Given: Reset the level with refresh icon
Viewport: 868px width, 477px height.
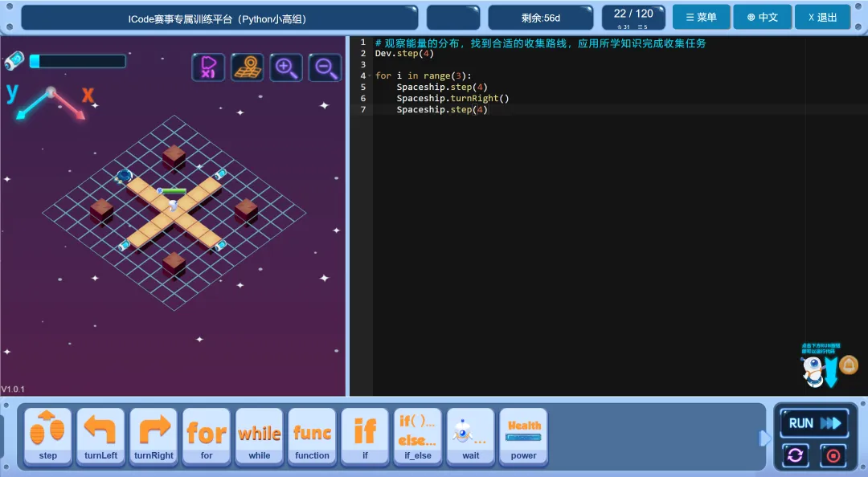Looking at the screenshot, I should (x=796, y=455).
